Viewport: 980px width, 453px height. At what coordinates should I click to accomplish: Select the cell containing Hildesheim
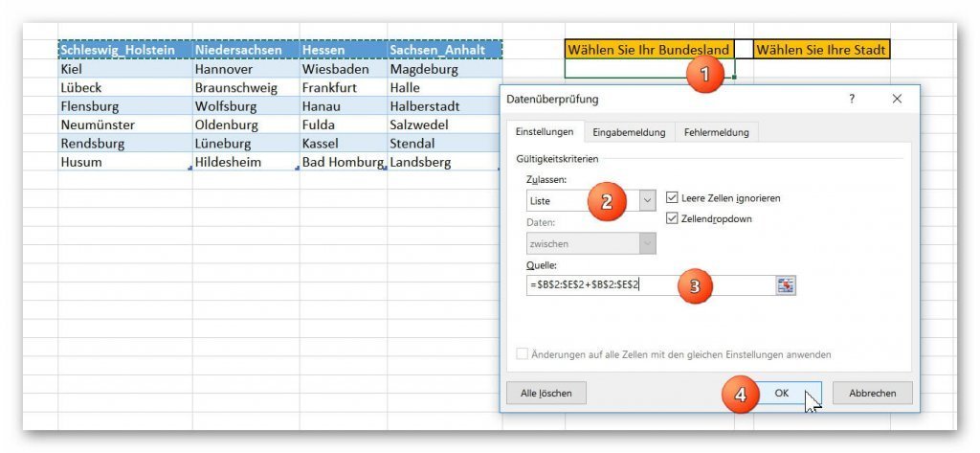pos(246,162)
